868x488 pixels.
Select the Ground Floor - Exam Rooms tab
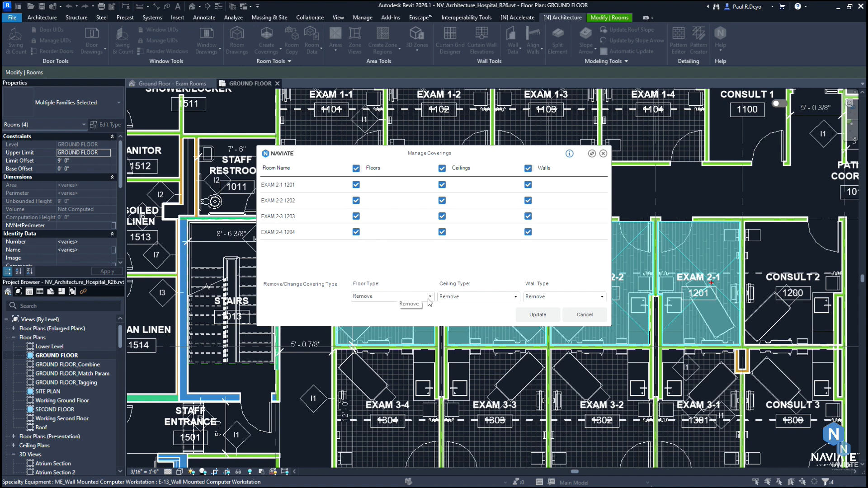(x=172, y=83)
